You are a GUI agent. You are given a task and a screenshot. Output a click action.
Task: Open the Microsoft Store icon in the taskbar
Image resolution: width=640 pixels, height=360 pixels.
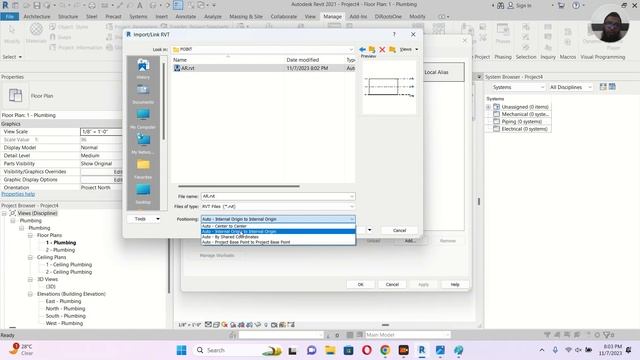(x=348, y=350)
